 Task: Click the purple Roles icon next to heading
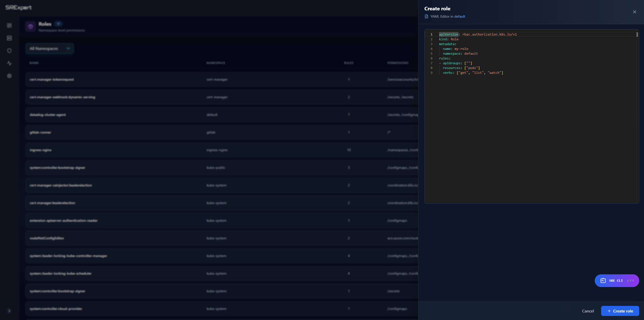31,26
